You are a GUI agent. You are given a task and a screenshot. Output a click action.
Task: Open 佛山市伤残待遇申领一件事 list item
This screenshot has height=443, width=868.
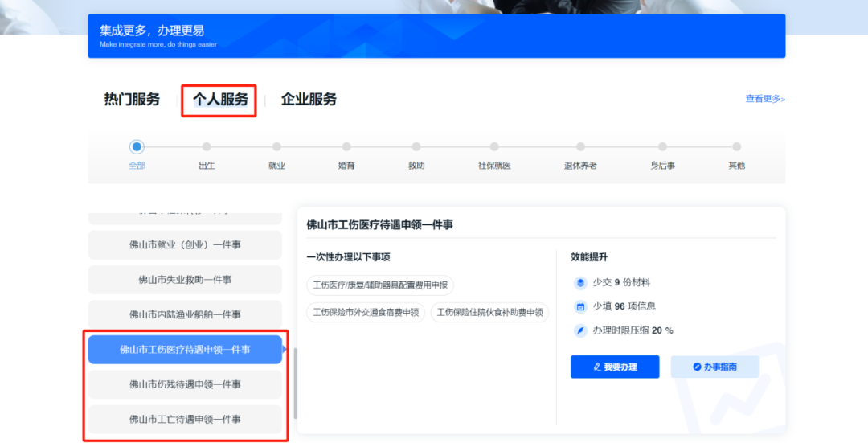(185, 384)
